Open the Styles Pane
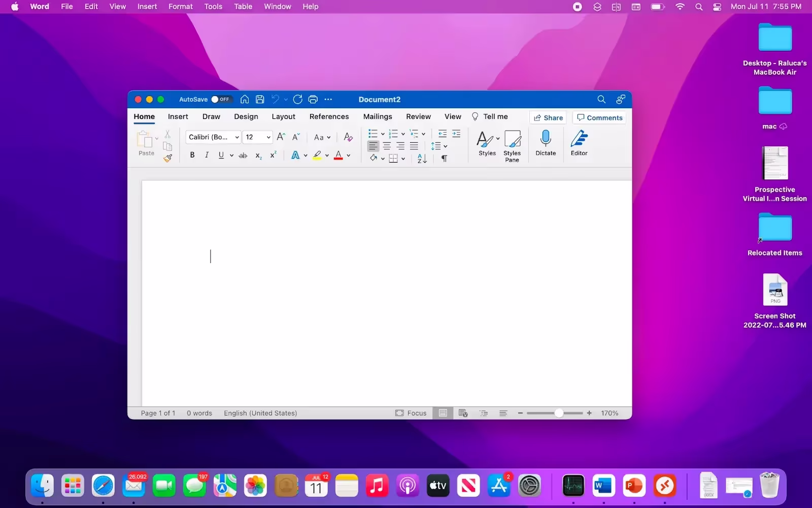The width and height of the screenshot is (812, 508). point(512,146)
